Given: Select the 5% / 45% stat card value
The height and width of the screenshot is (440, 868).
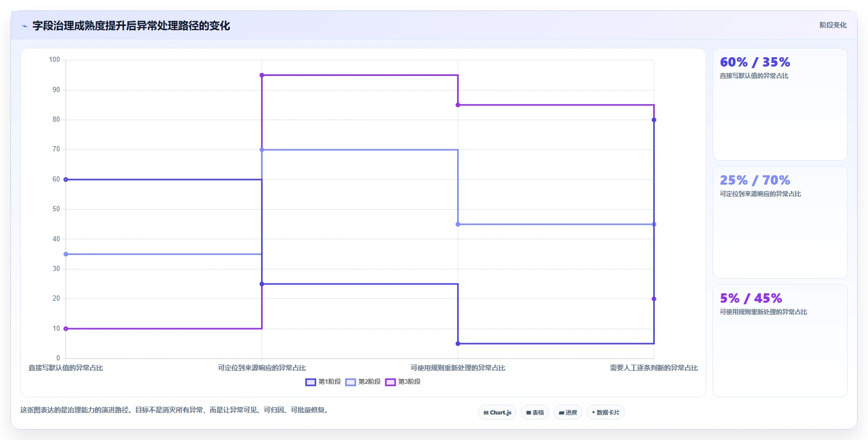Looking at the screenshot, I should (x=750, y=299).
